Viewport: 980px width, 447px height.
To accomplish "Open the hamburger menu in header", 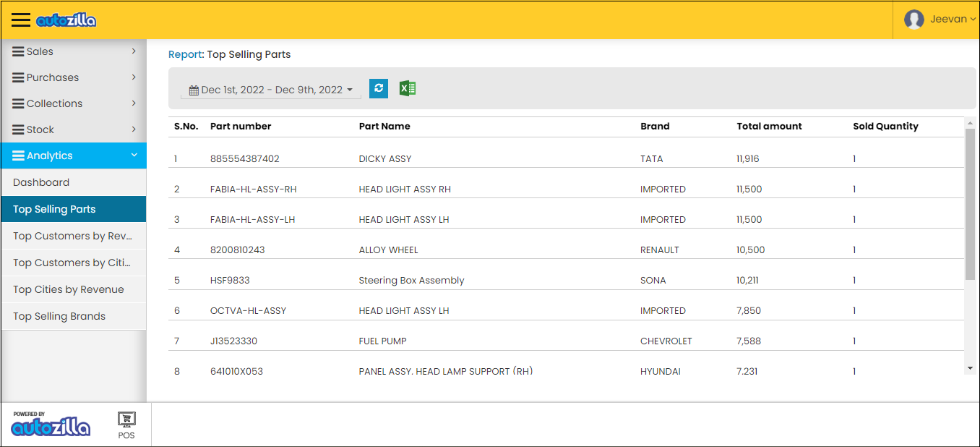I will click(21, 20).
